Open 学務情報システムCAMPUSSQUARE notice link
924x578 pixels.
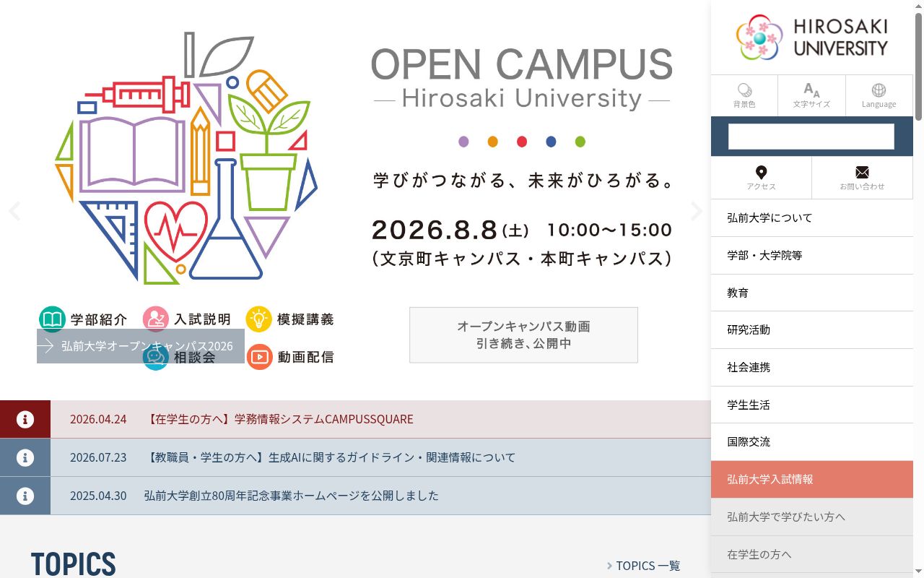tap(279, 419)
